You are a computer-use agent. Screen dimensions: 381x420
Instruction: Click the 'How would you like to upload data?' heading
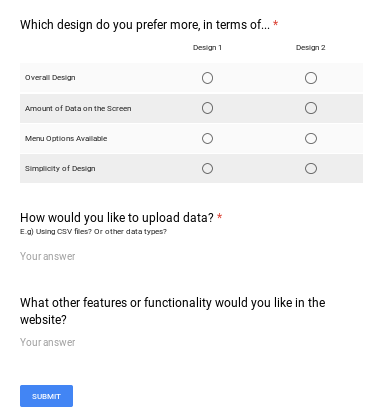117,218
